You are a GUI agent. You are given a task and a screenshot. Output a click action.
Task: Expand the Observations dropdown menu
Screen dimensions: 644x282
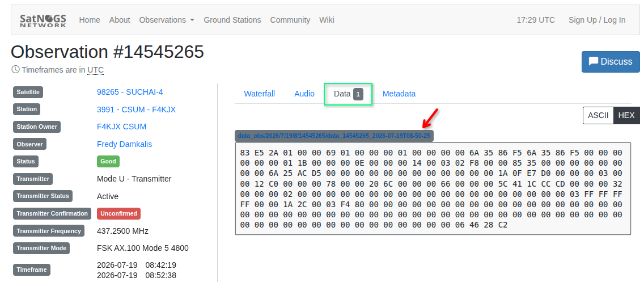point(167,20)
